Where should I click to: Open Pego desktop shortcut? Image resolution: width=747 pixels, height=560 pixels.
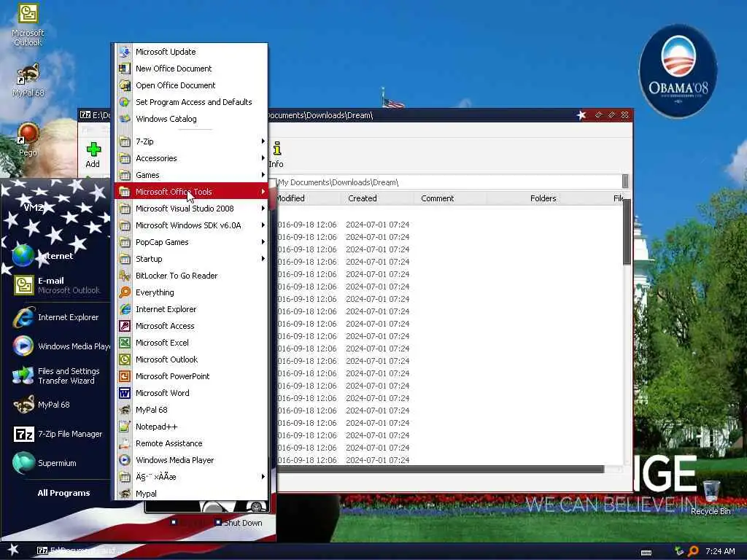(x=28, y=139)
